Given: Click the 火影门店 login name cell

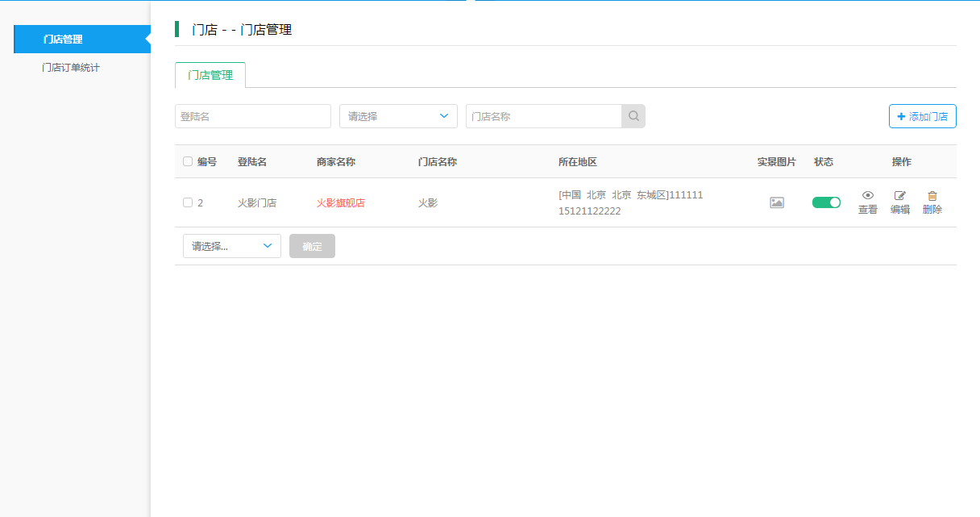Looking at the screenshot, I should pos(257,203).
